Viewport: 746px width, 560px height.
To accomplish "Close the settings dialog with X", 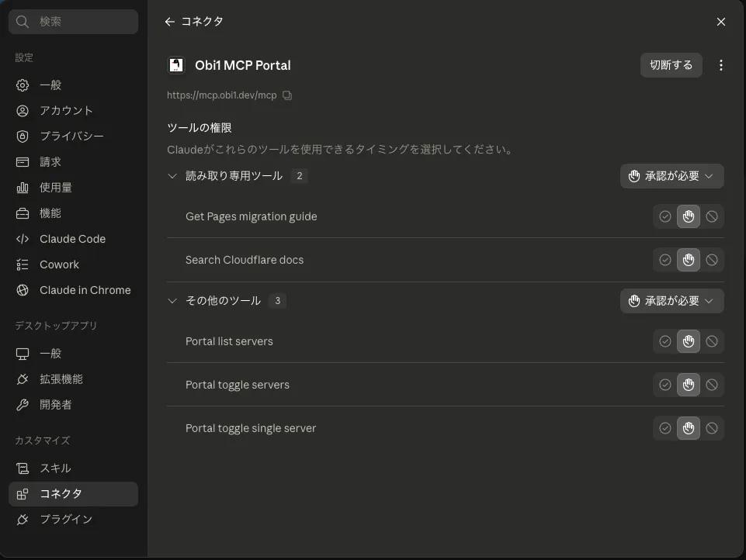I will [721, 22].
